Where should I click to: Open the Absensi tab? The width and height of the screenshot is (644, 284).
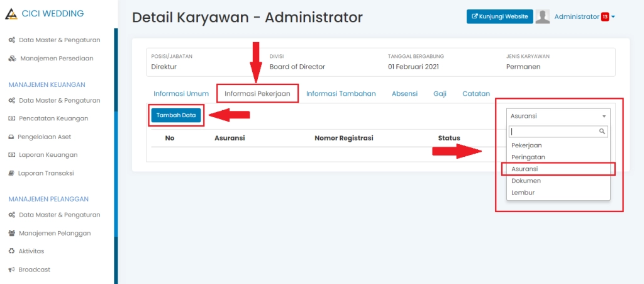point(404,94)
